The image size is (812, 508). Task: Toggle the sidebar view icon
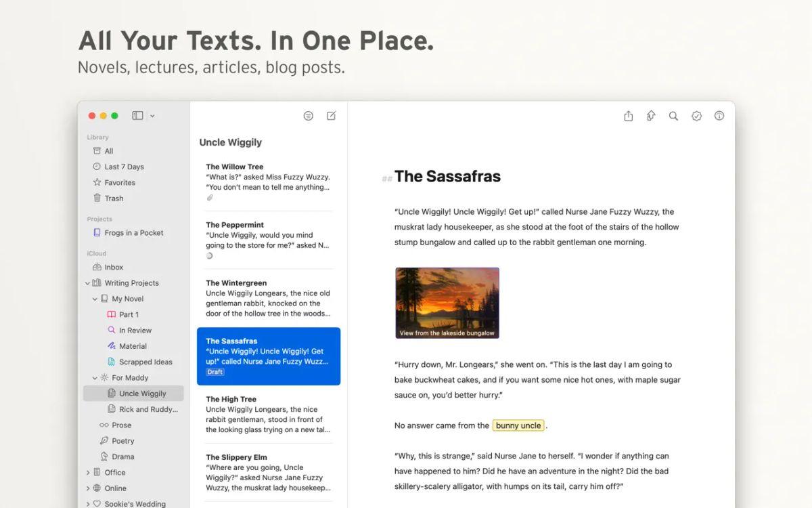point(137,116)
